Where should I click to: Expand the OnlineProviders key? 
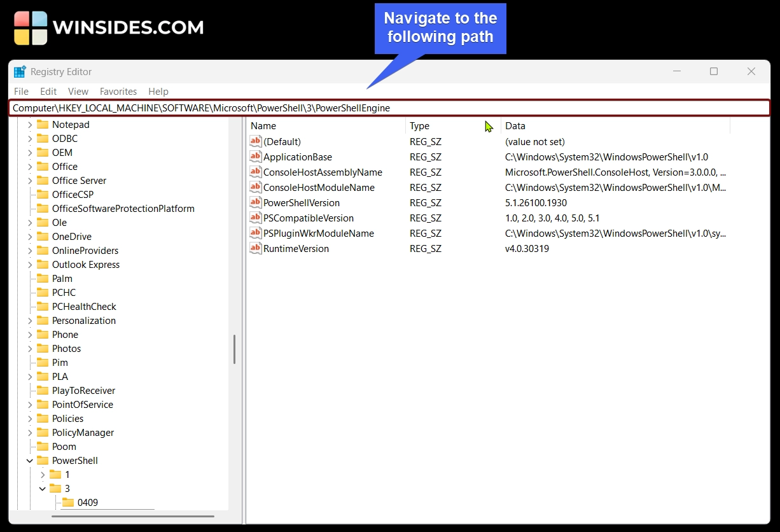pos(30,251)
